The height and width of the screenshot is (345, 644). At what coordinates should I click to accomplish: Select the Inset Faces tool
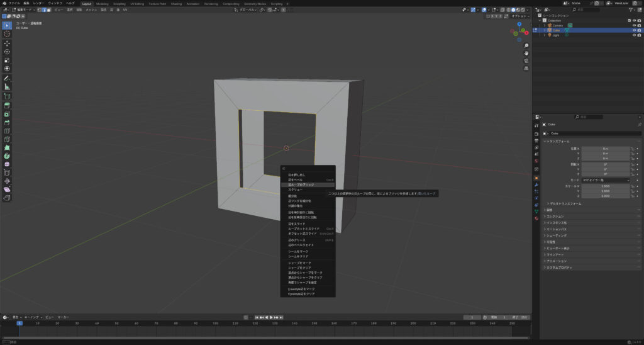click(x=7, y=115)
